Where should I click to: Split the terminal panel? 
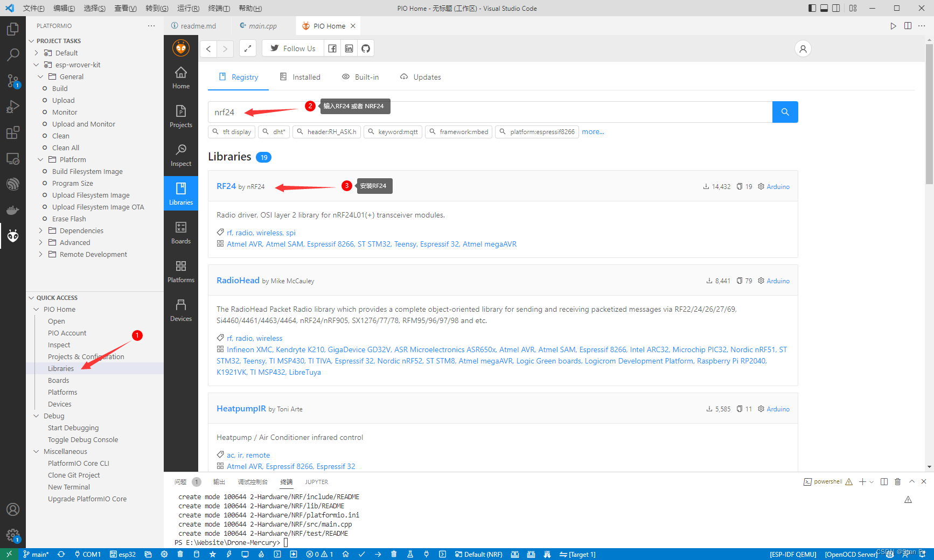click(884, 481)
